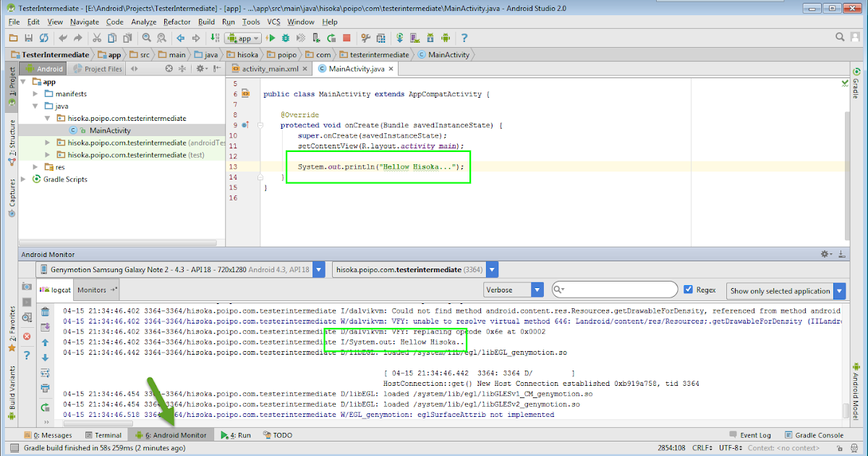Expand the Gradle Scripts node
This screenshot has width=868, height=456.
(x=24, y=179)
